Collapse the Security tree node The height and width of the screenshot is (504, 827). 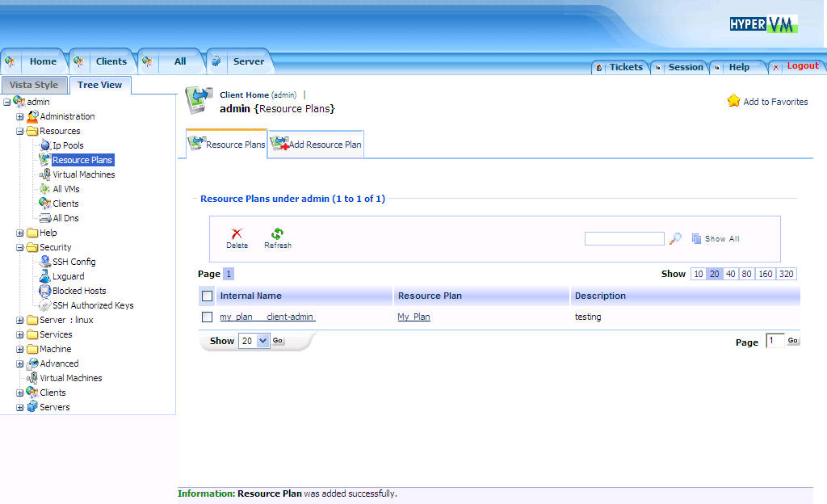click(x=20, y=247)
